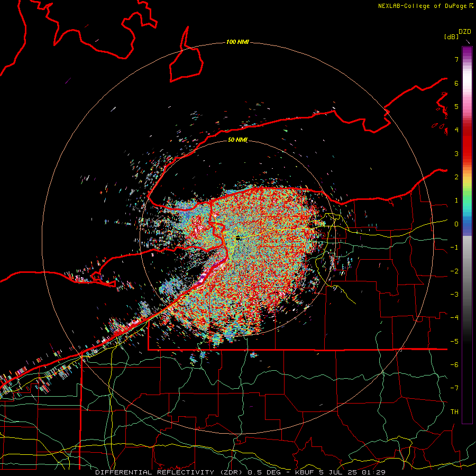
Task: Click the purple top band of the color bar
Action: pos(467,52)
